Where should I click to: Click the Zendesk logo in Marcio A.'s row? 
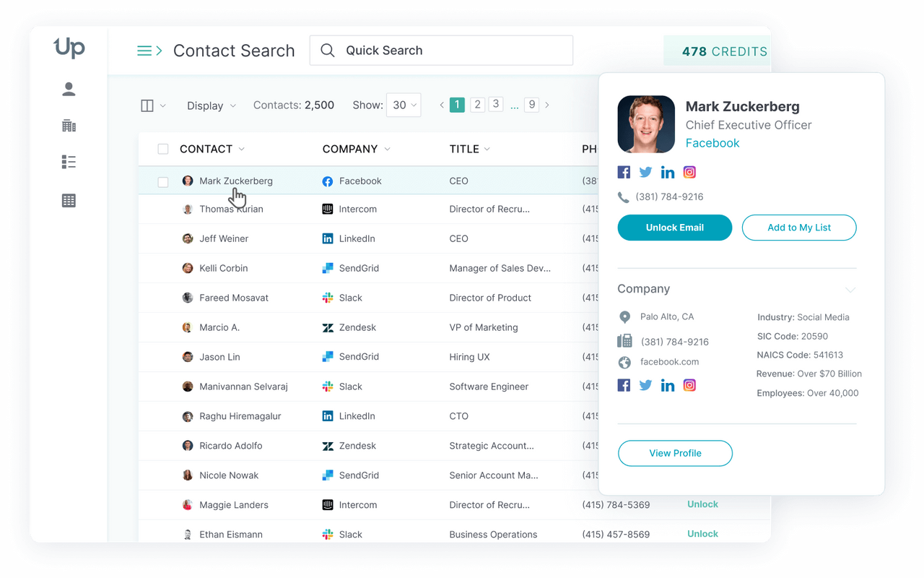point(328,327)
